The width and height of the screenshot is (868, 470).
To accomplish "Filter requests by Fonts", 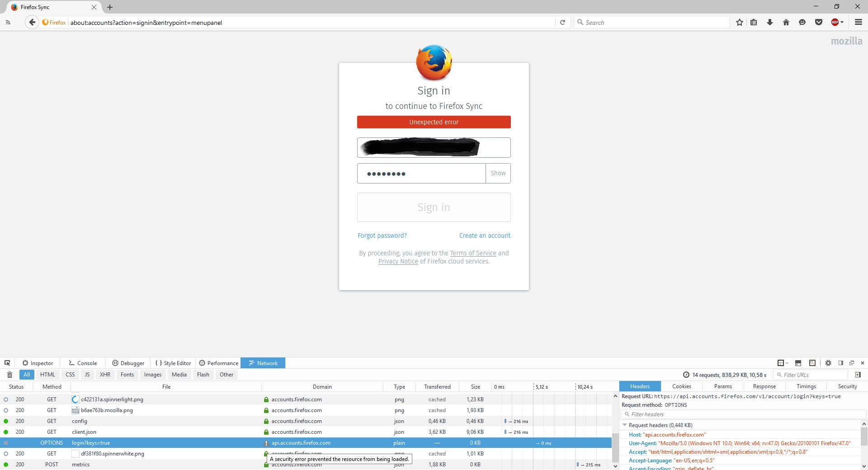I will (127, 375).
